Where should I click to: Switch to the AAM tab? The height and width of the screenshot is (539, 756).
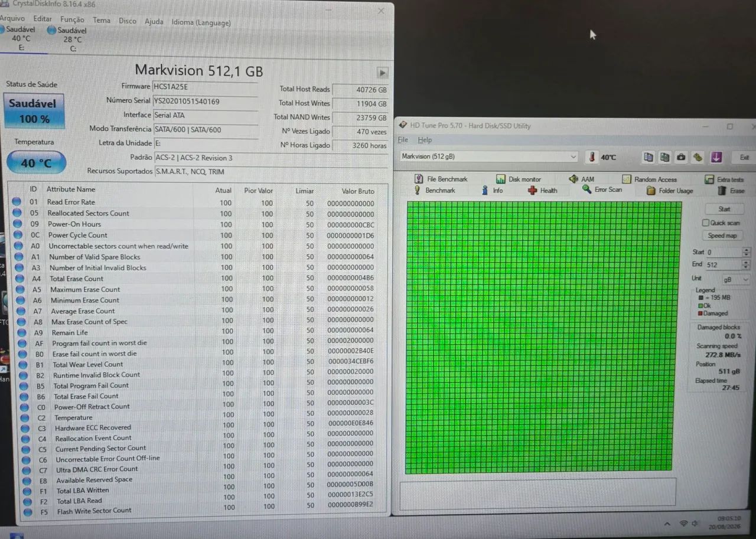[581, 179]
